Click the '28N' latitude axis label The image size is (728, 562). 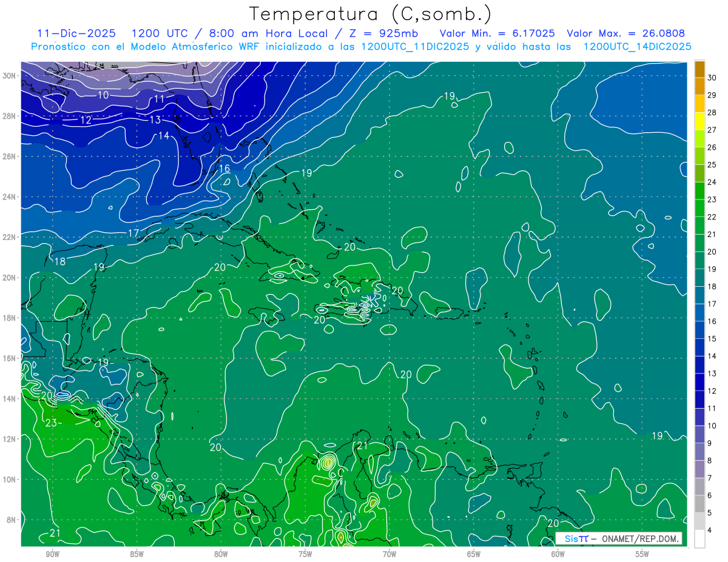coord(9,116)
